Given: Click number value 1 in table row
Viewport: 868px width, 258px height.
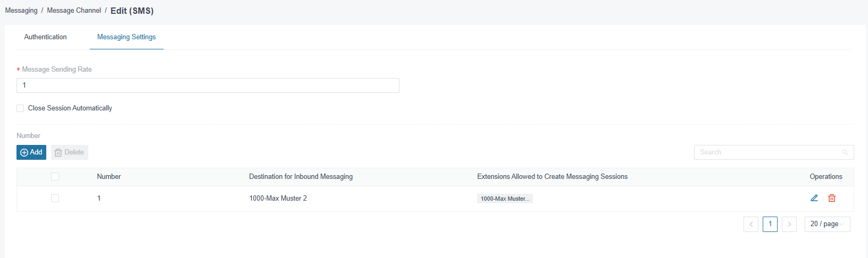Looking at the screenshot, I should point(99,199).
